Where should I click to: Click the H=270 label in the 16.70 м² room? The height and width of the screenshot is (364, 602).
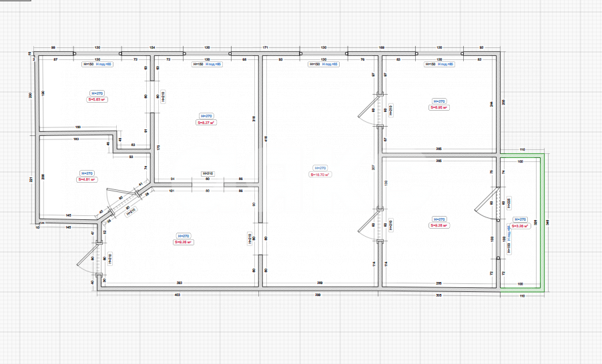(320, 168)
